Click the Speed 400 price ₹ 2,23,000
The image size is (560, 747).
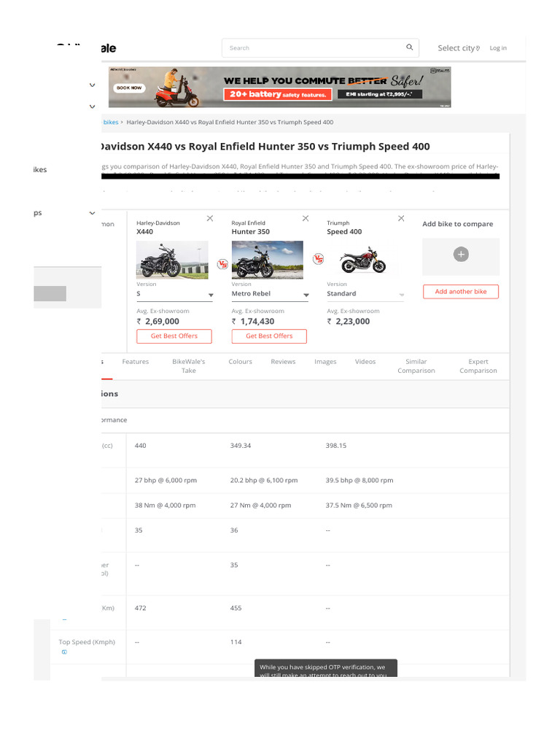(349, 322)
